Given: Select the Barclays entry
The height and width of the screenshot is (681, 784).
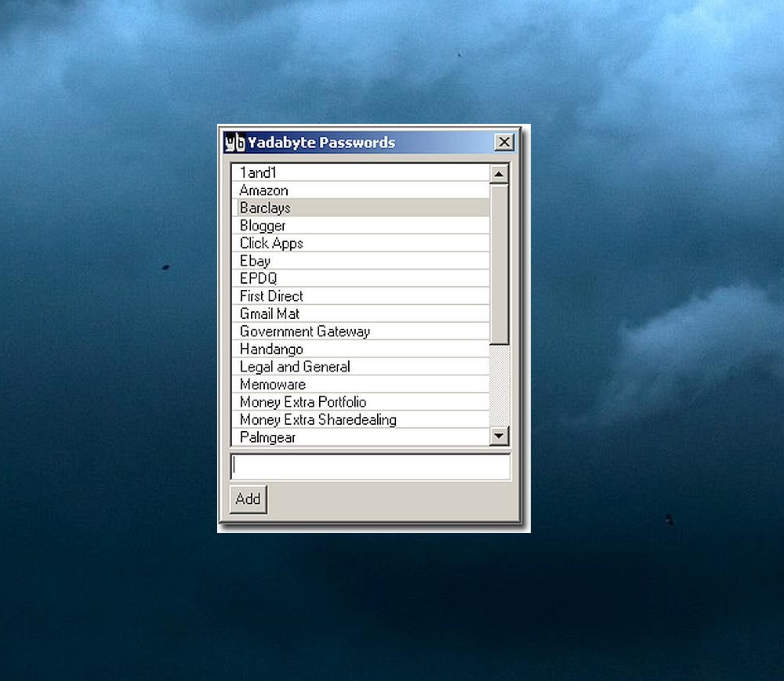Looking at the screenshot, I should click(x=361, y=208).
